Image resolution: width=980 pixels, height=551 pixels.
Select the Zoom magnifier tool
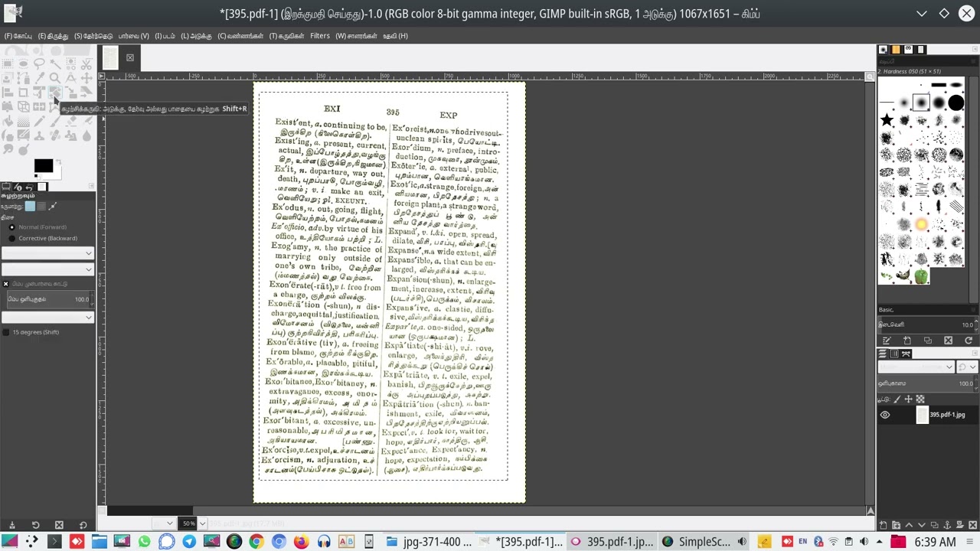pos(55,78)
